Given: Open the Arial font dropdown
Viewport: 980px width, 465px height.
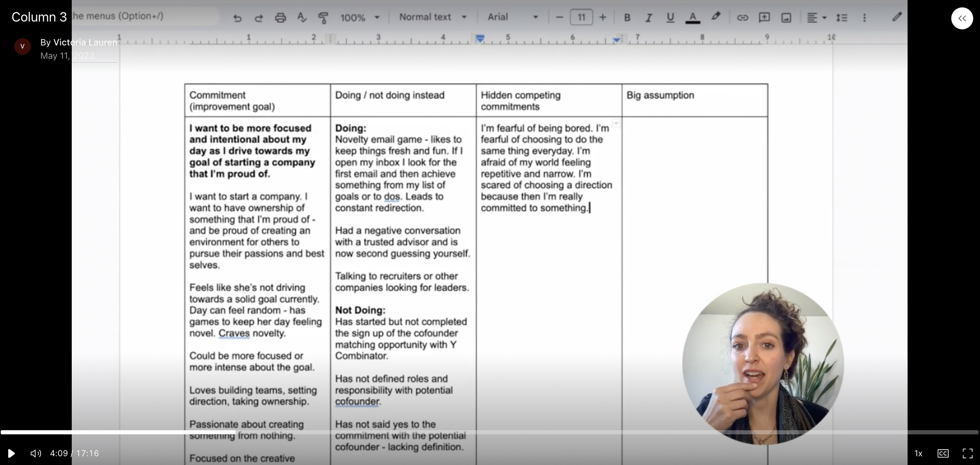Looking at the screenshot, I should pos(513,17).
